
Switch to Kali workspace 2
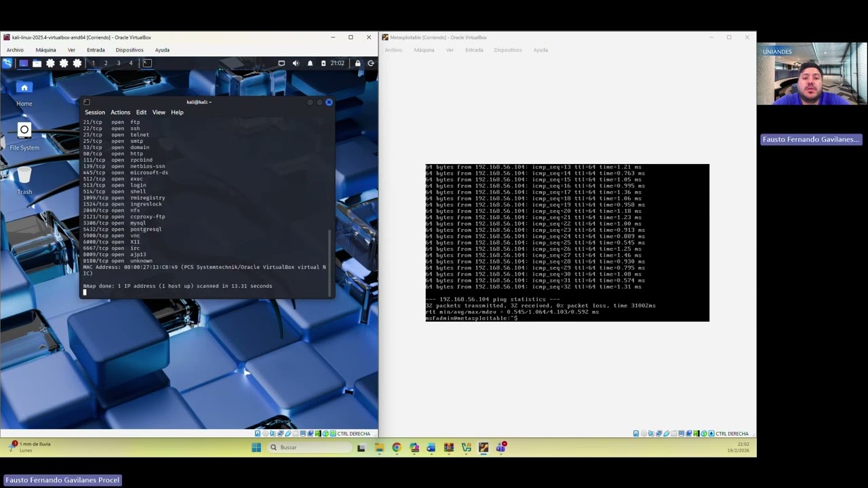tap(106, 63)
